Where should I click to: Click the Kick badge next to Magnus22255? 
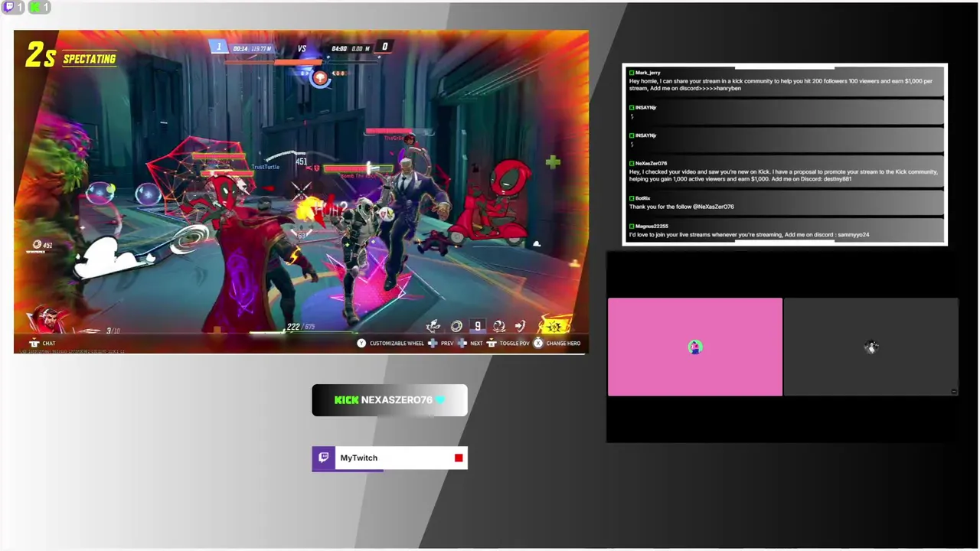632,227
